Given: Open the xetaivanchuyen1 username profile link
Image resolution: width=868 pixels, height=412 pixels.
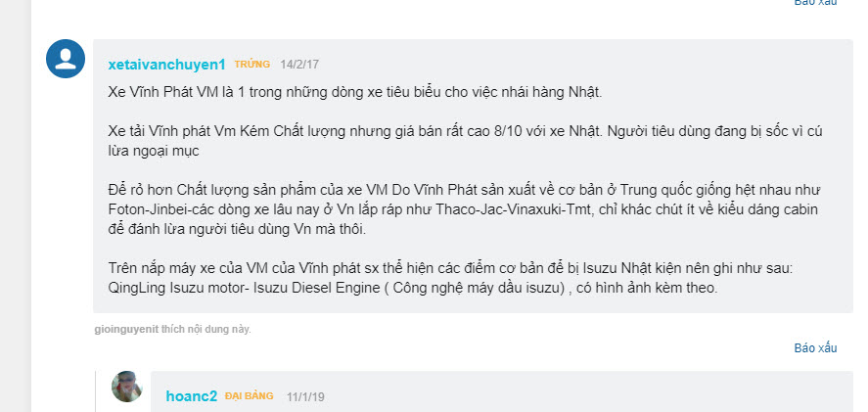Looking at the screenshot, I should [166, 65].
